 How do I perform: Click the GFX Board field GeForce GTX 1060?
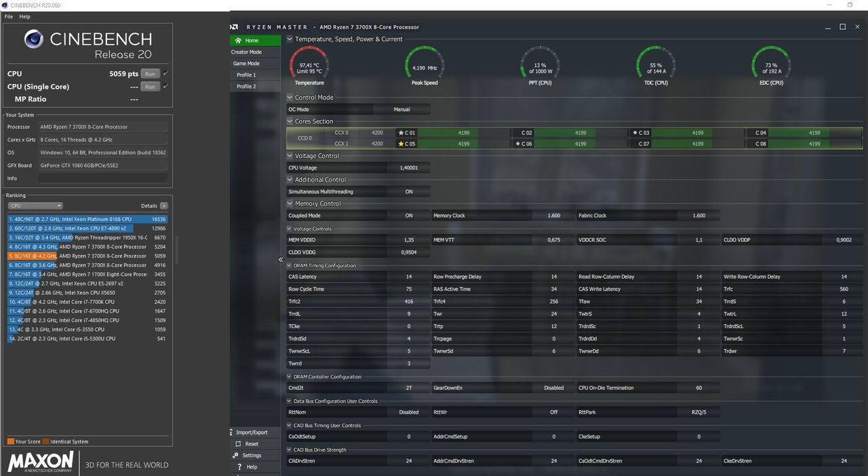point(102,165)
